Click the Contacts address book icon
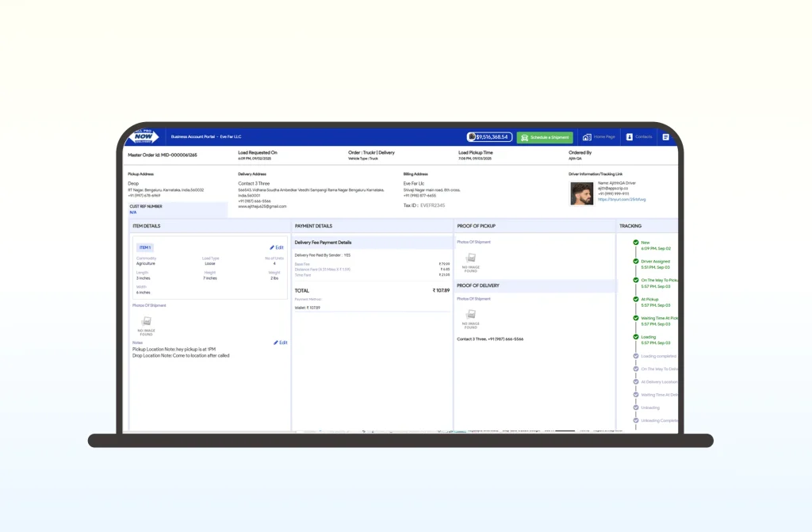This screenshot has width=812, height=532. [x=629, y=137]
